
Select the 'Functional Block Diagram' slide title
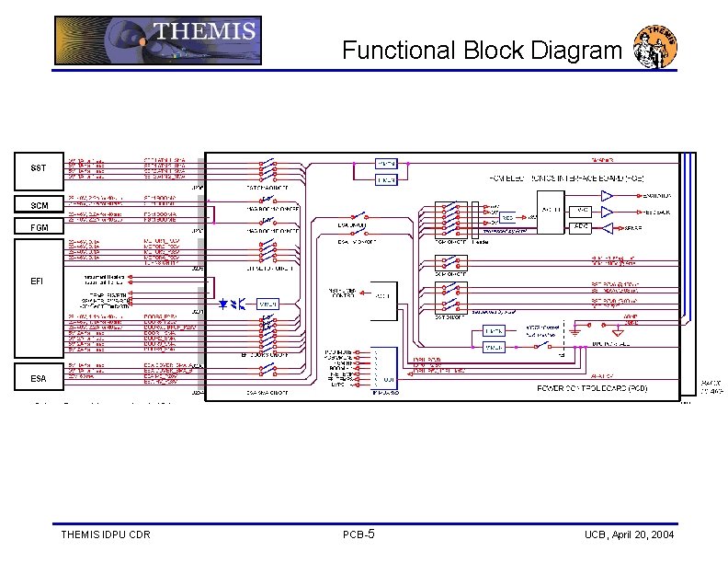(x=482, y=50)
